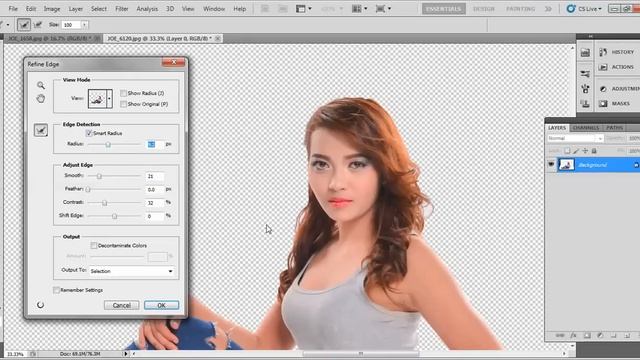The height and width of the screenshot is (360, 640).
Task: Click the Radius value field
Action: (x=155, y=144)
